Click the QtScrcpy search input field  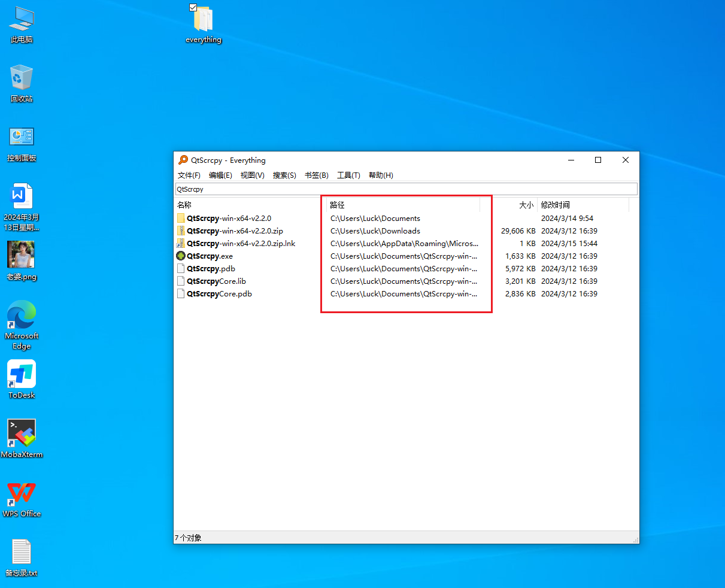pyautogui.click(x=406, y=189)
